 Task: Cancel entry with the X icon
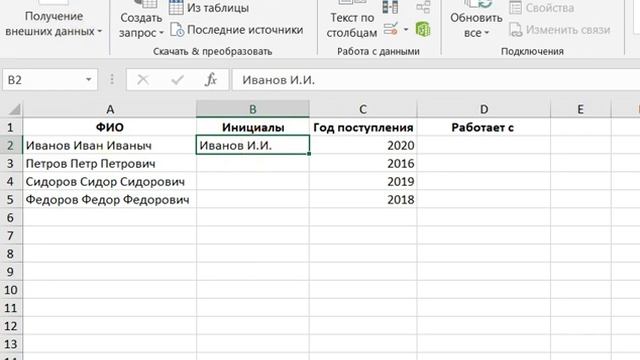pos(143,80)
